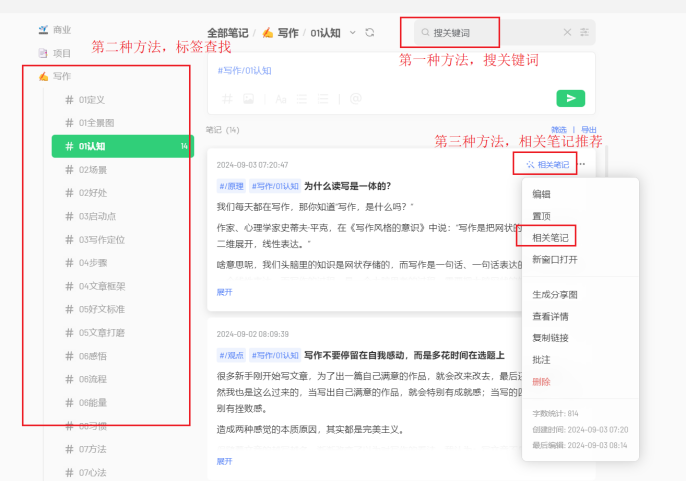This screenshot has width=686, height=481.
Task: Click the red 删除 menu entry
Action: 541,382
